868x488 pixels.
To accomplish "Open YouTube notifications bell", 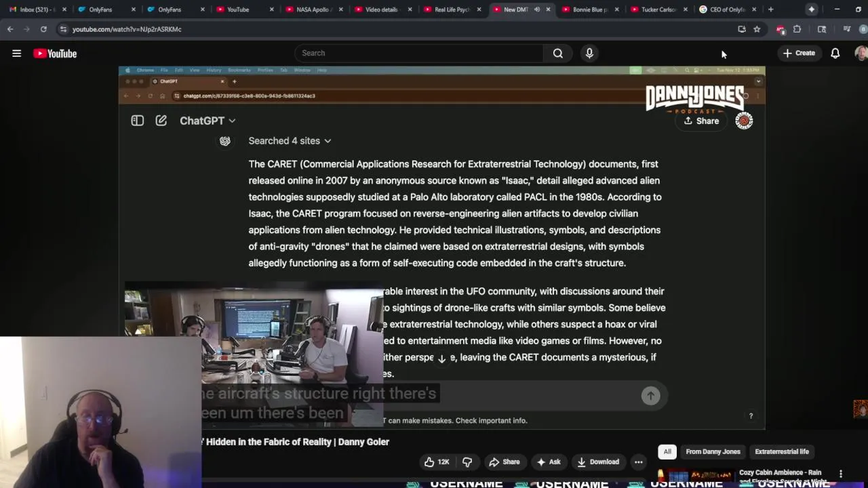I will coord(835,53).
